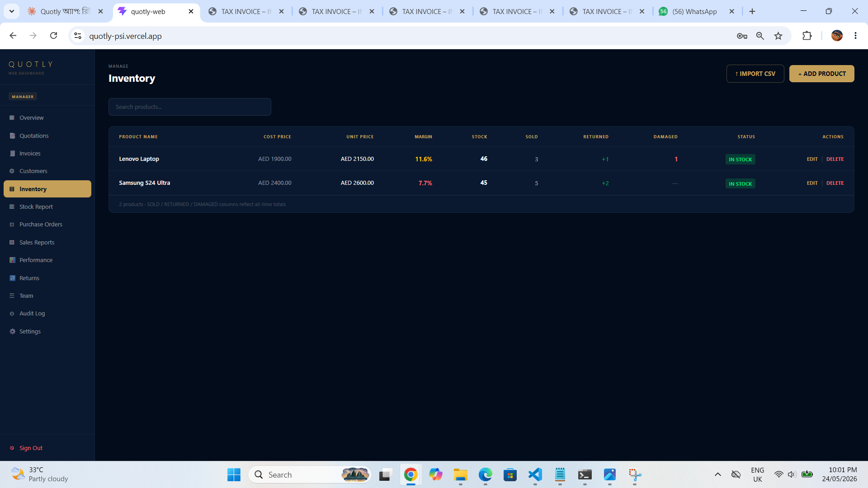Open the Chrome extensions menu
The width and height of the screenshot is (868, 488).
tap(807, 36)
